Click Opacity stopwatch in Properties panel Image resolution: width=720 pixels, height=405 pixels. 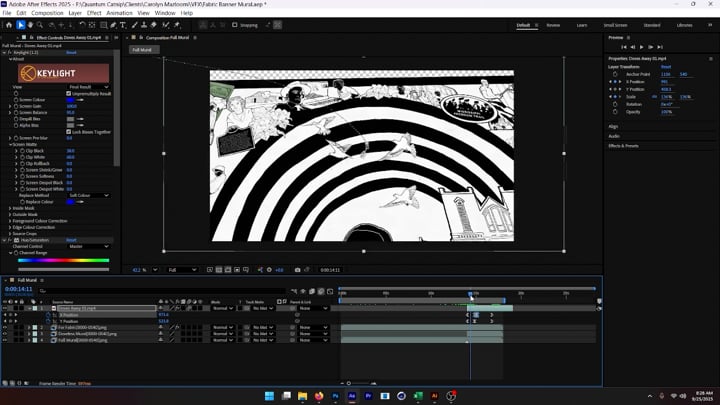coord(615,112)
